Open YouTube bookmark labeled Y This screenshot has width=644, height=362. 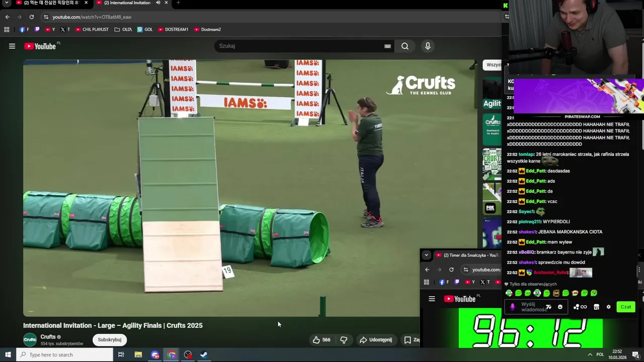coord(50,30)
